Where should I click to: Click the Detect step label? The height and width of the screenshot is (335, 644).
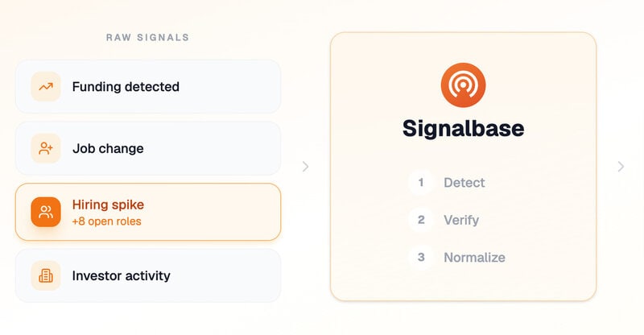[x=464, y=183]
